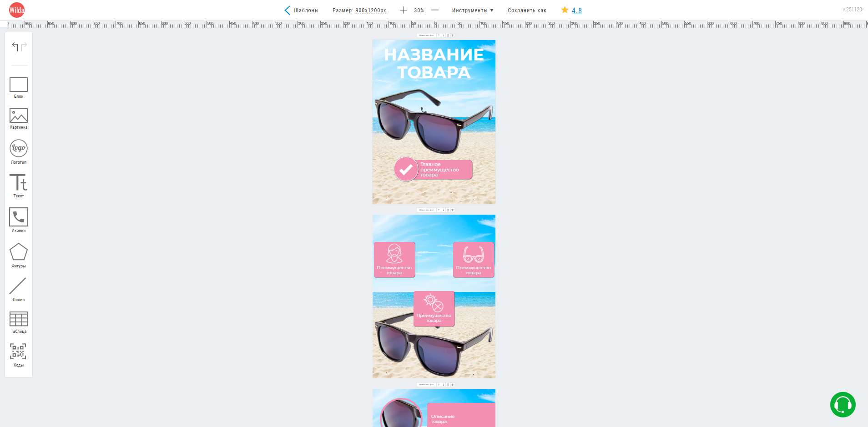Viewport: 868px width, 427px height.
Task: Click the v.251120 version label
Action: [853, 10]
